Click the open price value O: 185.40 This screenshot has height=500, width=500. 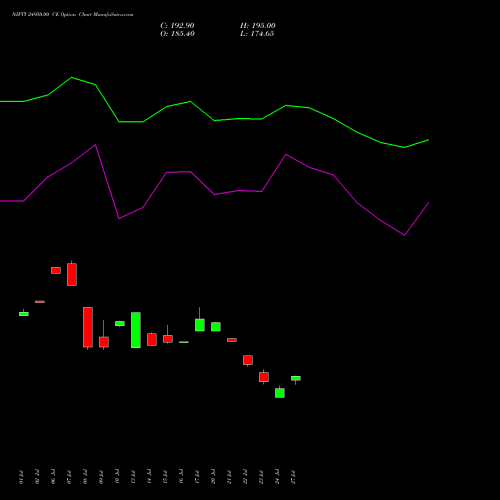[177, 34]
